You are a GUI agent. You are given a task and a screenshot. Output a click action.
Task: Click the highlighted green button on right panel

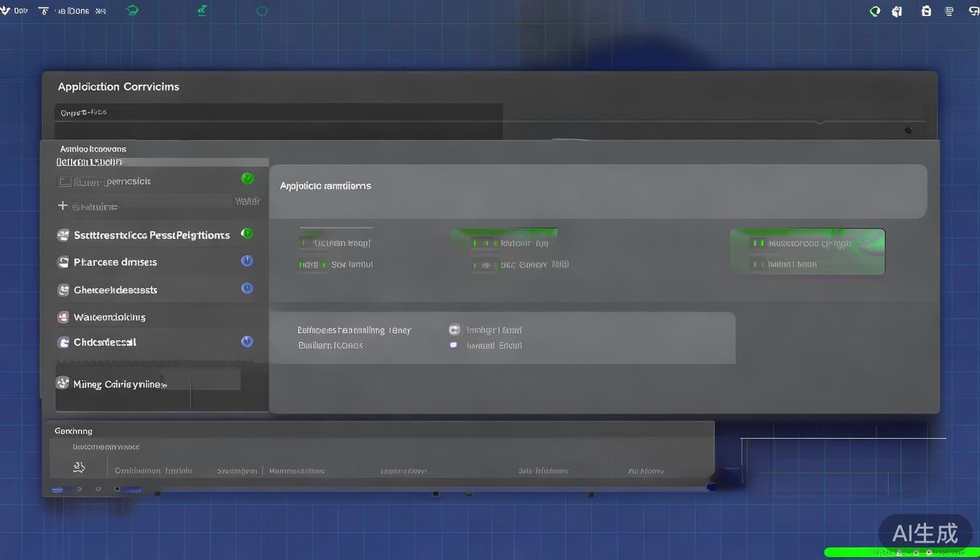tap(807, 252)
